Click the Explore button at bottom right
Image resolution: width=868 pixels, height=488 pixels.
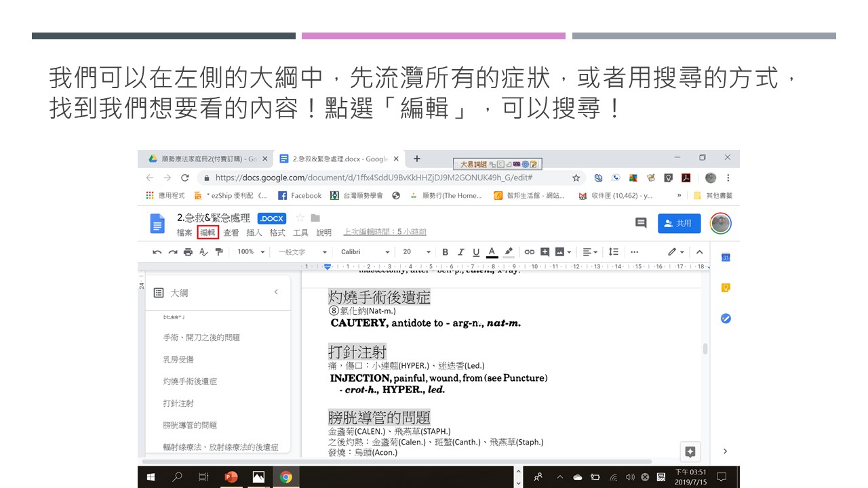(690, 451)
